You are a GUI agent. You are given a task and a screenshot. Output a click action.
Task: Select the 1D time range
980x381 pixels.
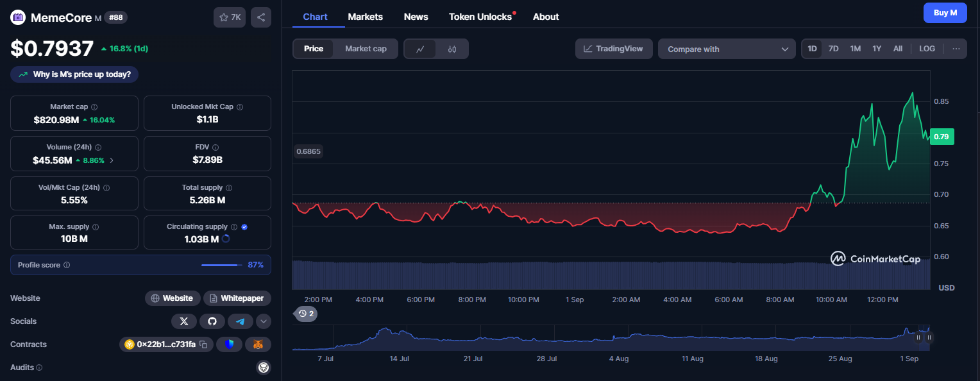coord(812,49)
